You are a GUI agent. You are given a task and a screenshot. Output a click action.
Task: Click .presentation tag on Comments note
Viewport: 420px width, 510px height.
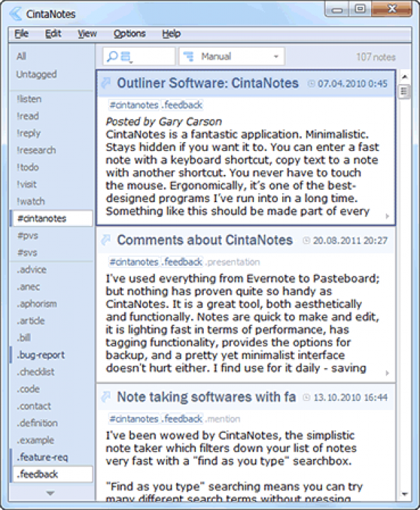[x=232, y=262]
